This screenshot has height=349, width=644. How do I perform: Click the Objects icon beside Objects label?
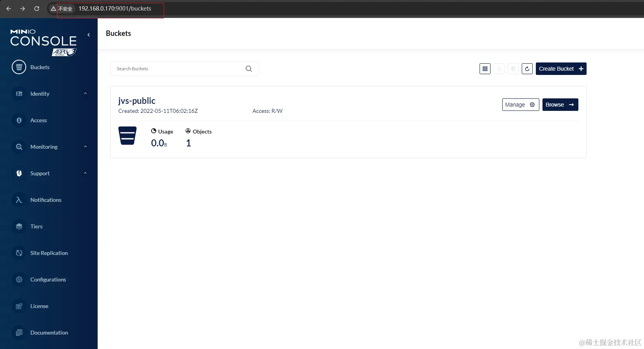pos(188,131)
